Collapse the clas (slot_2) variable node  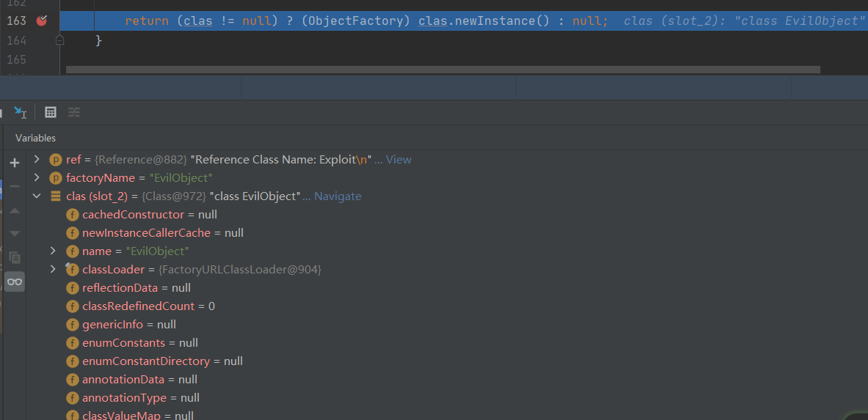click(37, 196)
